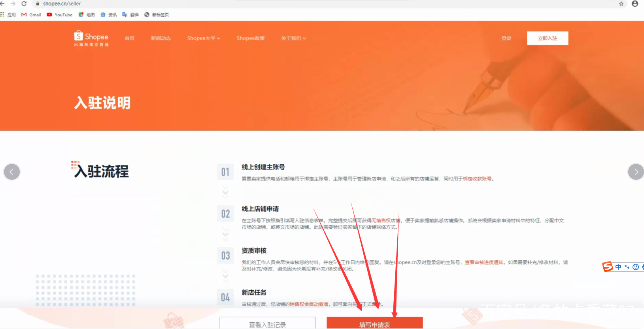Click the 登录 login link
The height and width of the screenshot is (329, 644).
(506, 38)
